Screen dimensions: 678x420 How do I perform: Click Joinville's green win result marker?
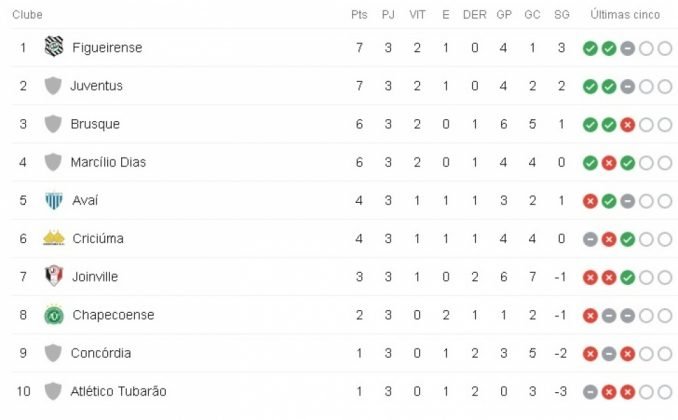tap(627, 277)
